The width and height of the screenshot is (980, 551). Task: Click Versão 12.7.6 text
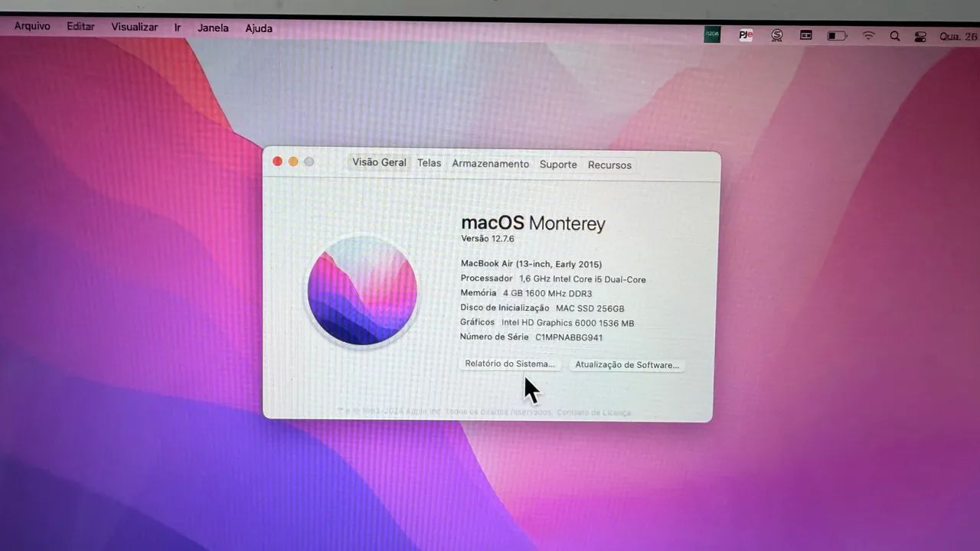(488, 239)
